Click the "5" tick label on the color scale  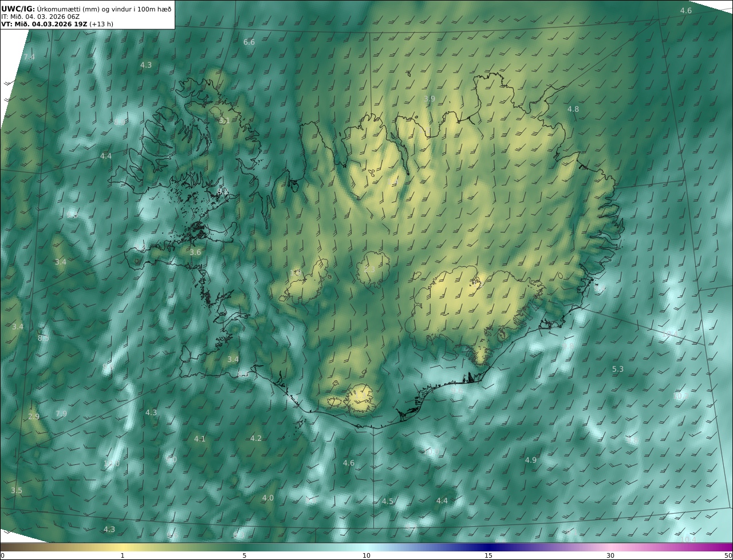point(245,555)
